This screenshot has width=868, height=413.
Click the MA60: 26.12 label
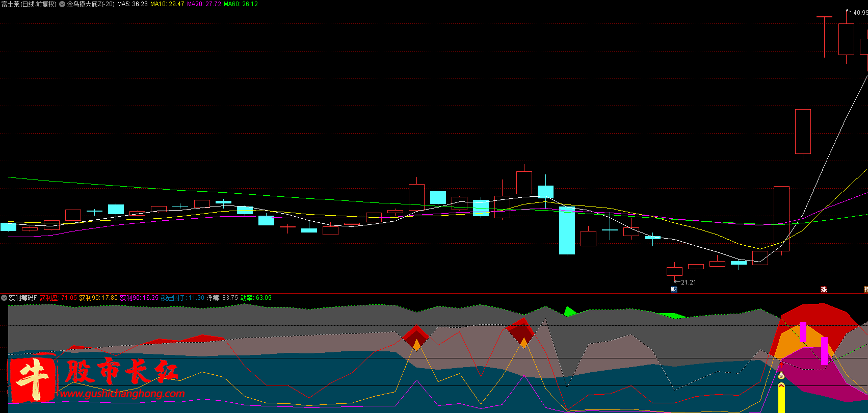pos(241,4)
